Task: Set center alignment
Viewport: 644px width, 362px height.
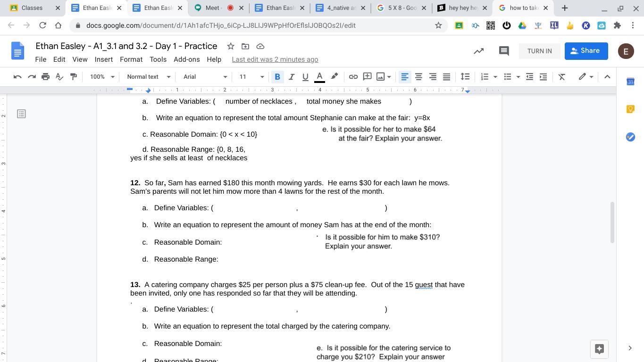Action: coord(418,77)
